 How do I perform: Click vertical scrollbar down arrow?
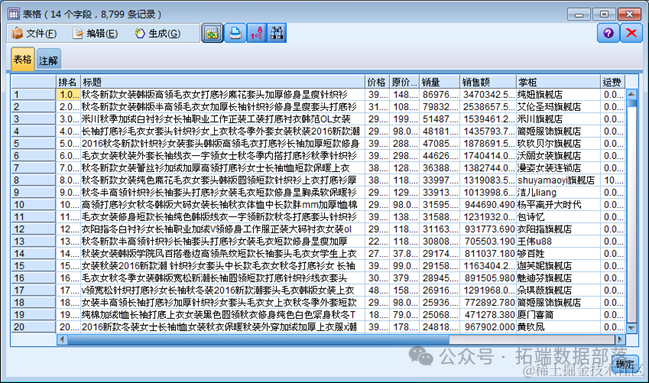(632, 328)
